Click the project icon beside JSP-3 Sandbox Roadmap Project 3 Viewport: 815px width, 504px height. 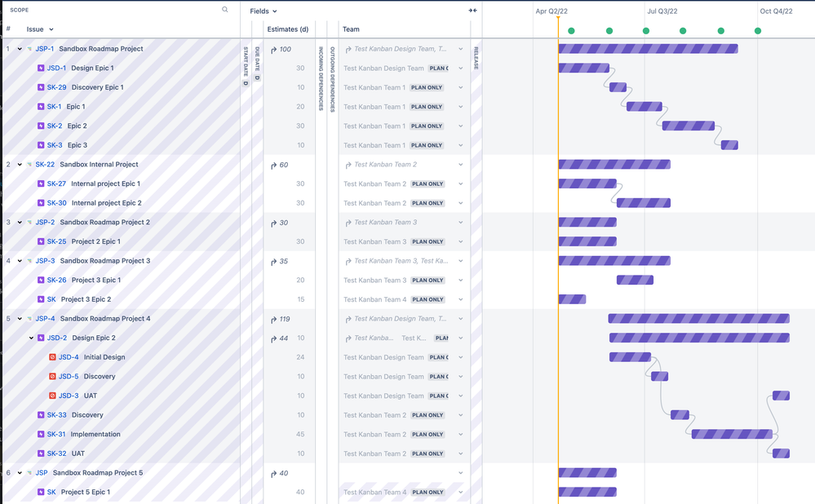point(29,260)
